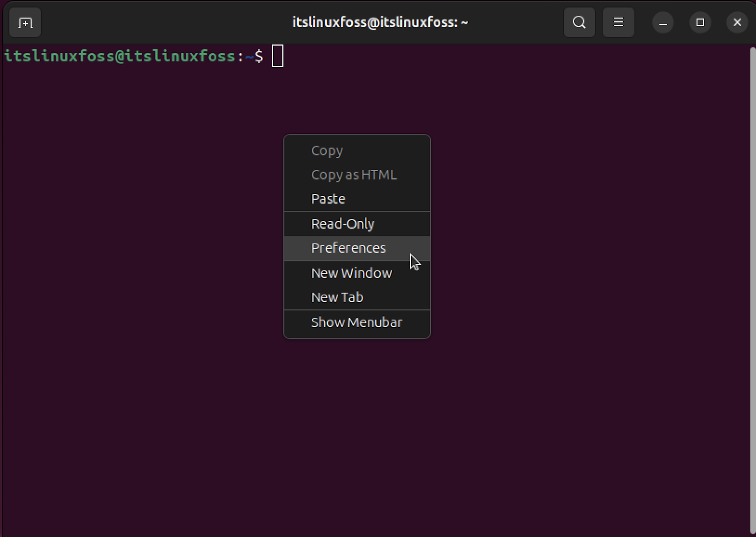Create a New Tab from the menu
The image size is (756, 537).
click(337, 297)
